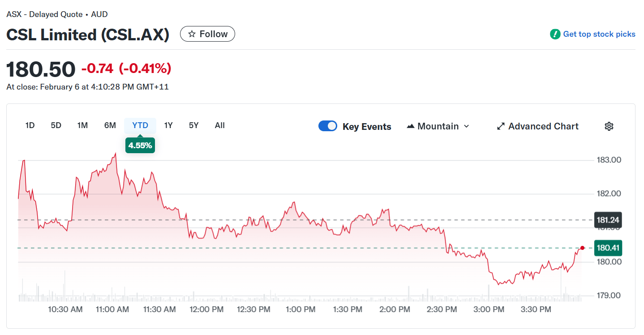Follow CSL Limited stock
The height and width of the screenshot is (335, 644).
click(207, 34)
